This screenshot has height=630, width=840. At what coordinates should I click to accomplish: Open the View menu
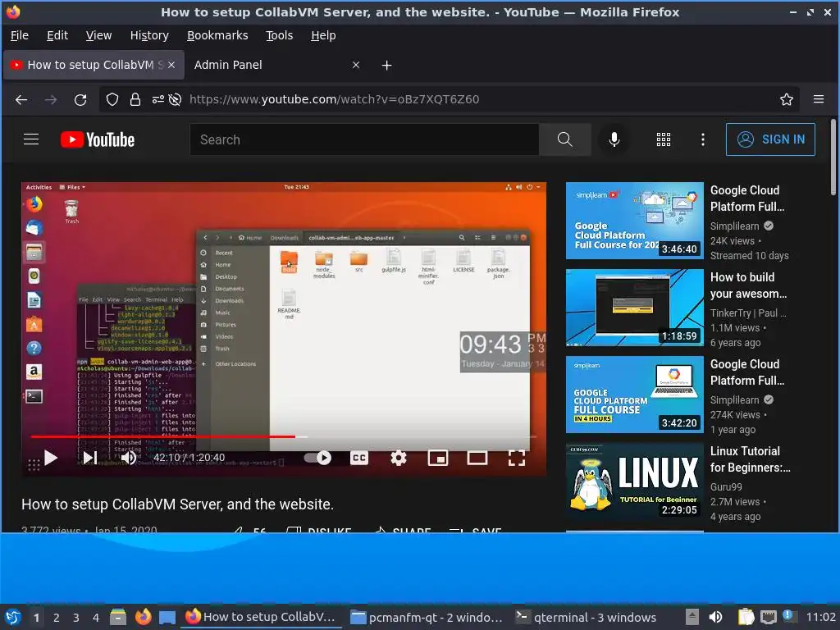pyautogui.click(x=98, y=35)
